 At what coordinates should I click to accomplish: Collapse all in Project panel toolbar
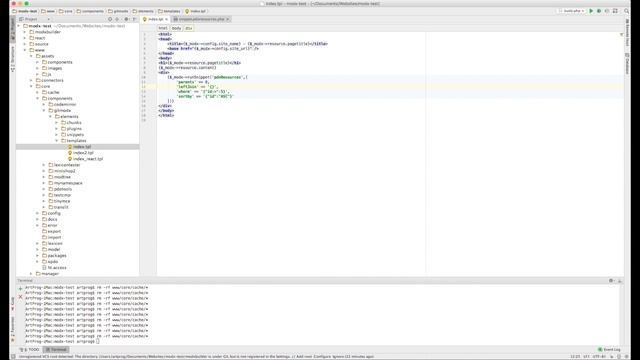tap(117, 19)
